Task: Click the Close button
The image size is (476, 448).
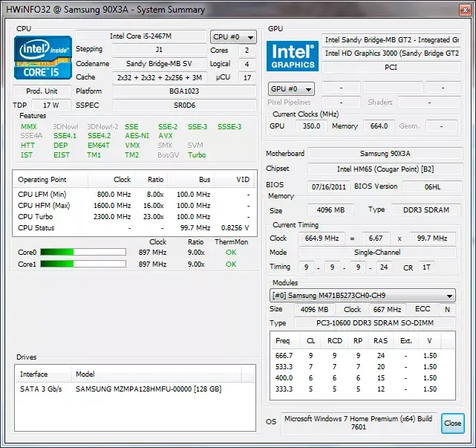Action: [x=453, y=423]
